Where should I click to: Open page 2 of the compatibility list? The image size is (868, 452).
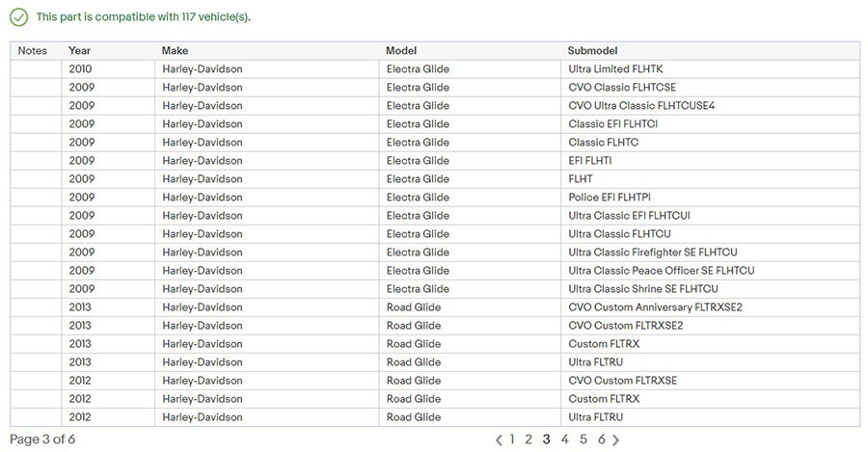[x=529, y=439]
